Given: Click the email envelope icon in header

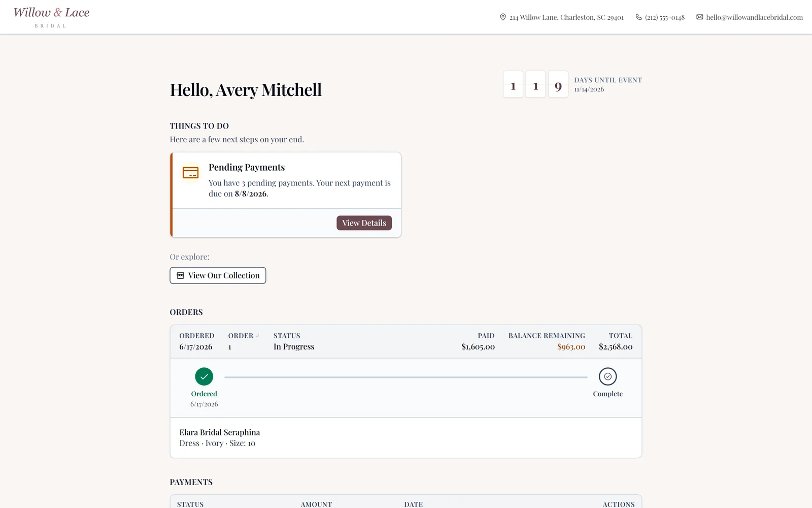Looking at the screenshot, I should coord(700,17).
